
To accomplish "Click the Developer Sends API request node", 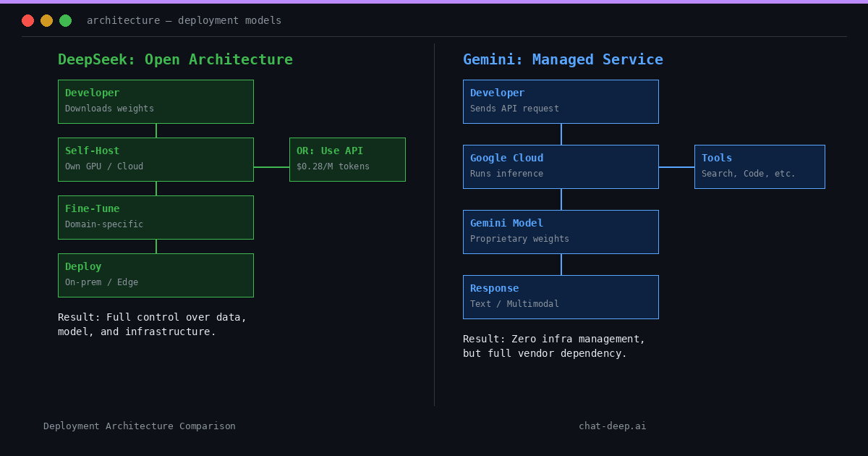I will click(x=561, y=101).
